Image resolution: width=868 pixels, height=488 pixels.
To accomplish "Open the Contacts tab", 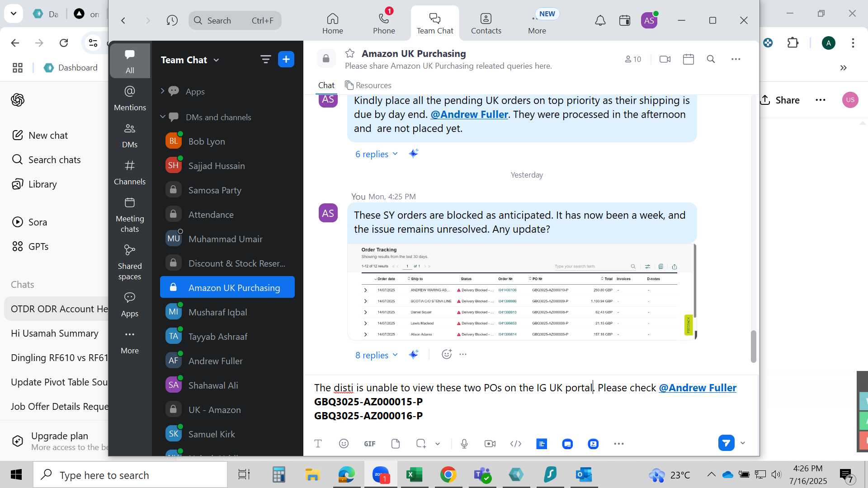I will (486, 23).
